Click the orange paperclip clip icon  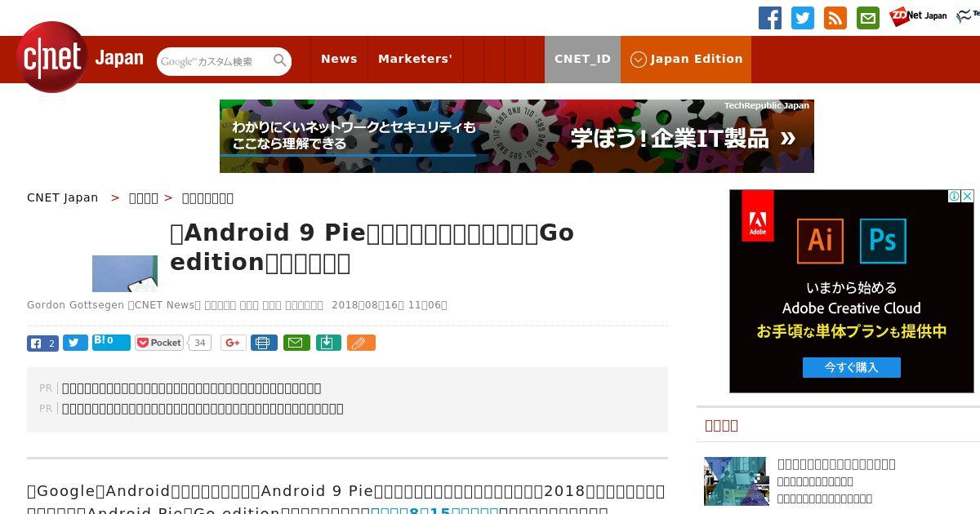(x=361, y=343)
